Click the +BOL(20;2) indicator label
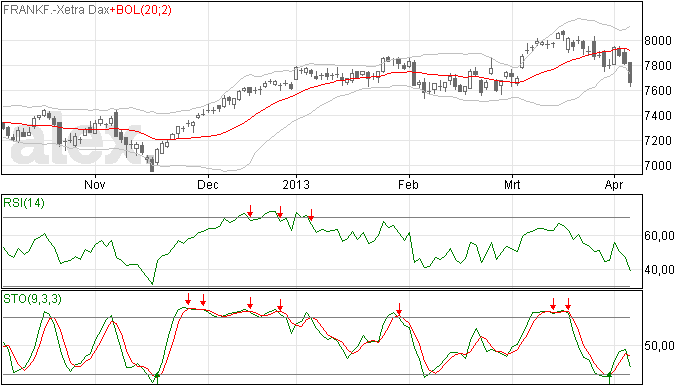Image resolution: width=690 pixels, height=387 pixels. (x=141, y=10)
